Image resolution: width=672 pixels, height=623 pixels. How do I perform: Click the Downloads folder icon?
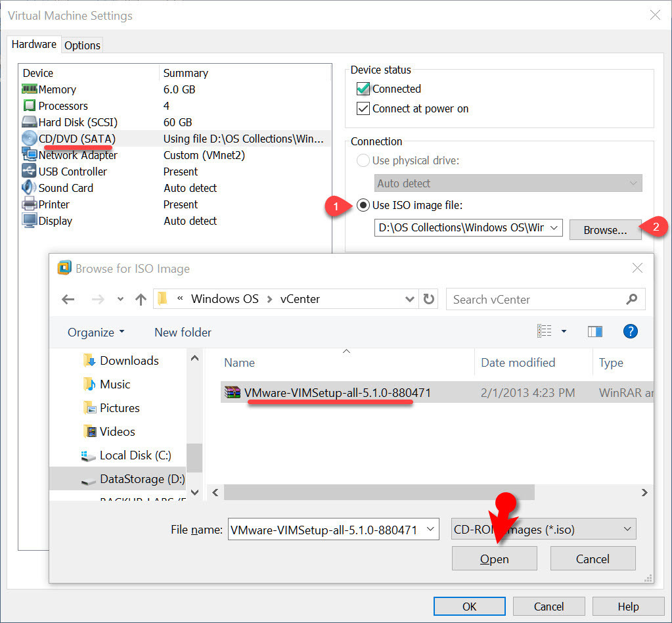89,361
